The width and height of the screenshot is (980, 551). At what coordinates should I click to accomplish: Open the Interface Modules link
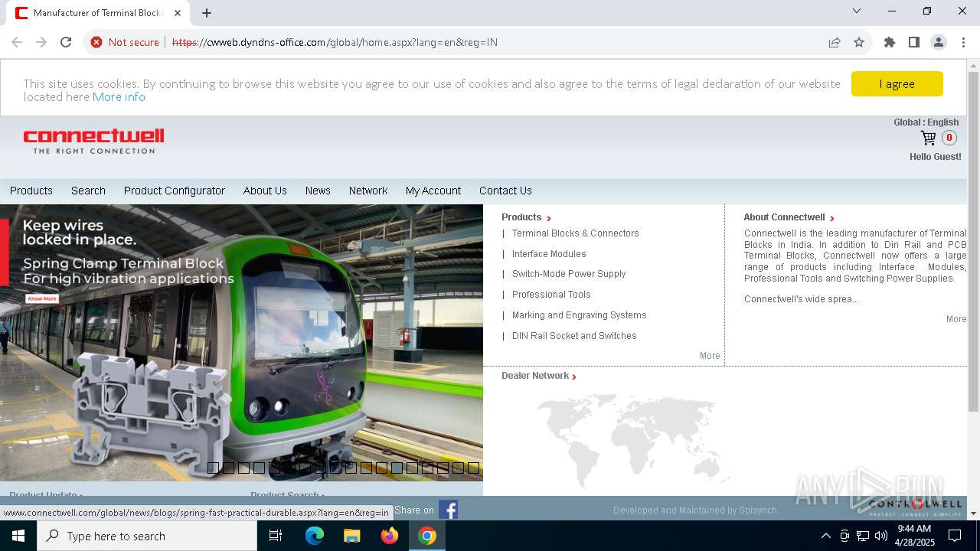549,254
